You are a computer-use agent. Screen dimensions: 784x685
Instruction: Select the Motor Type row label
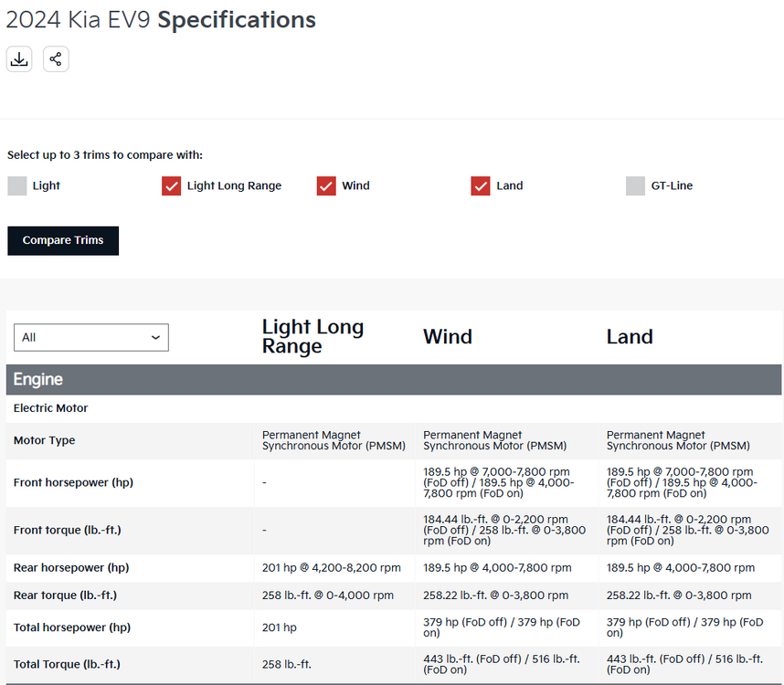point(45,440)
